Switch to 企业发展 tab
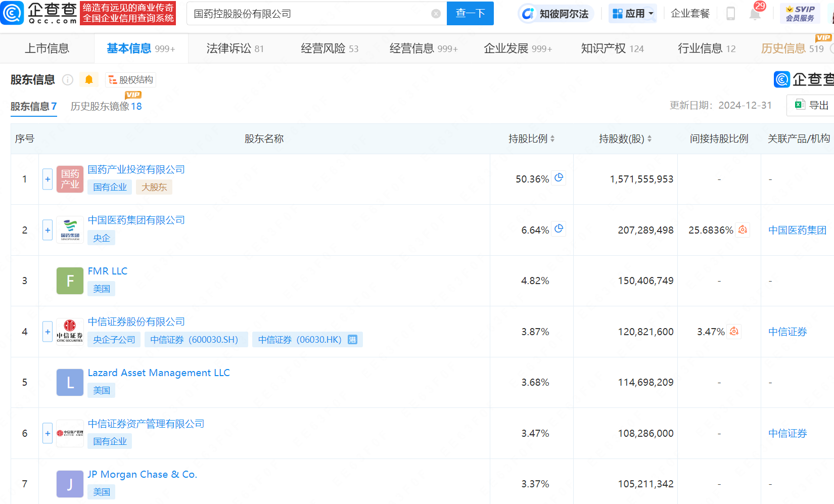The image size is (834, 504). point(518,49)
